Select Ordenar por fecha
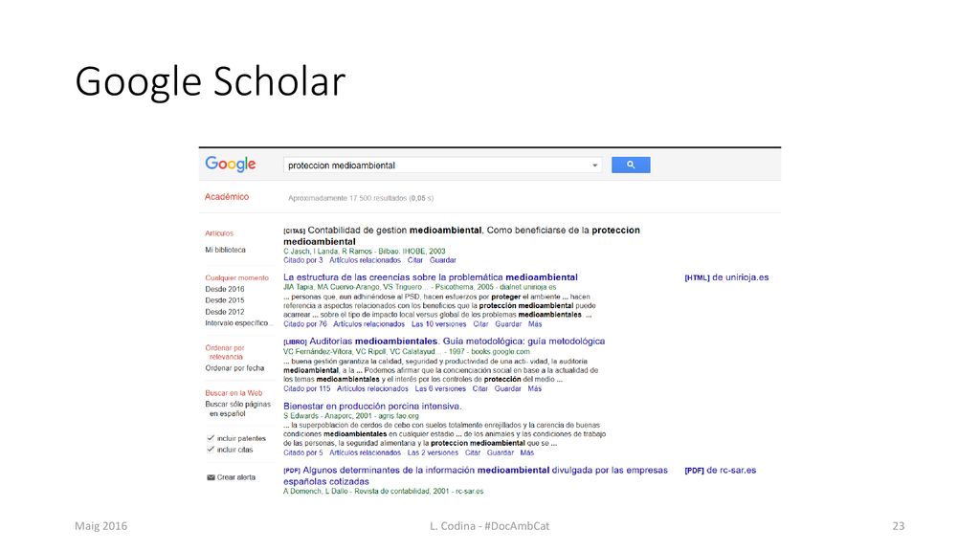980x551 pixels. click(235, 368)
